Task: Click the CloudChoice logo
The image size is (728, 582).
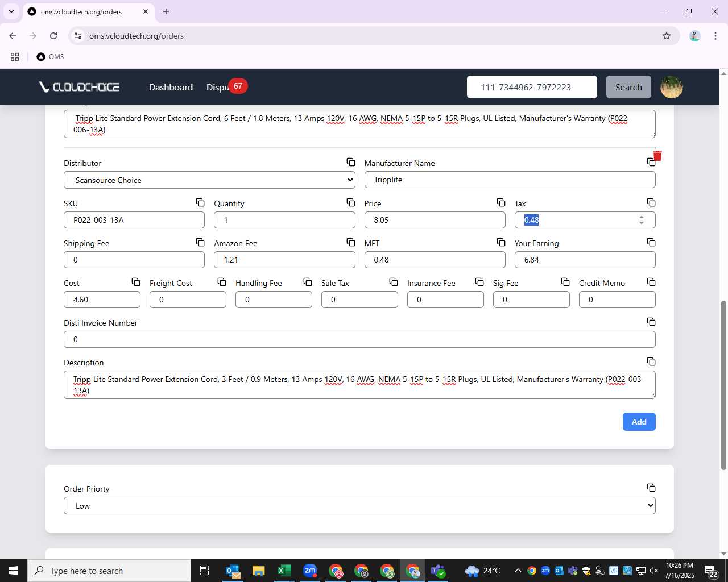Action: (x=79, y=87)
